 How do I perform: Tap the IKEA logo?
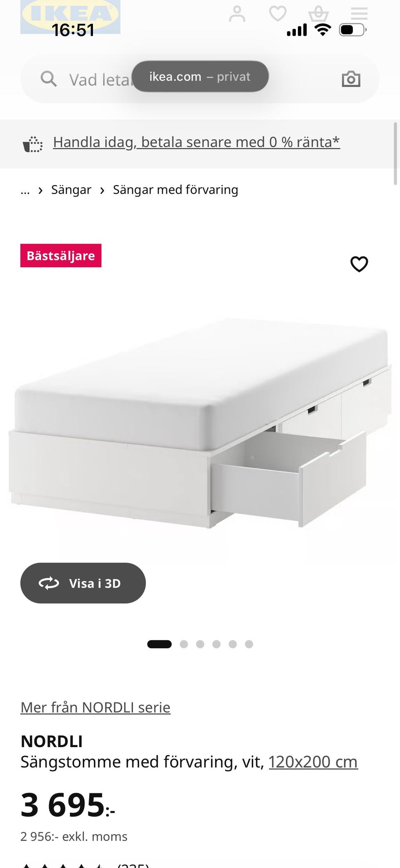coord(70,16)
